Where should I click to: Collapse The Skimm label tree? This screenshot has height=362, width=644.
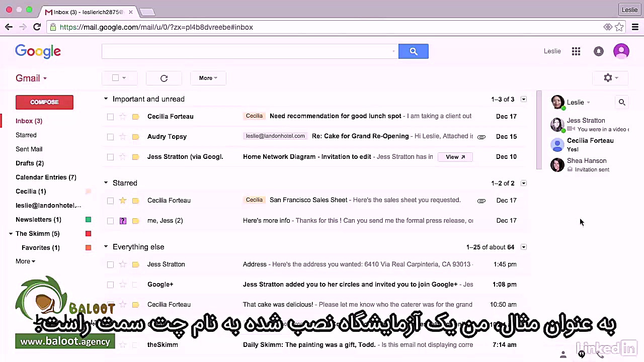11,234
